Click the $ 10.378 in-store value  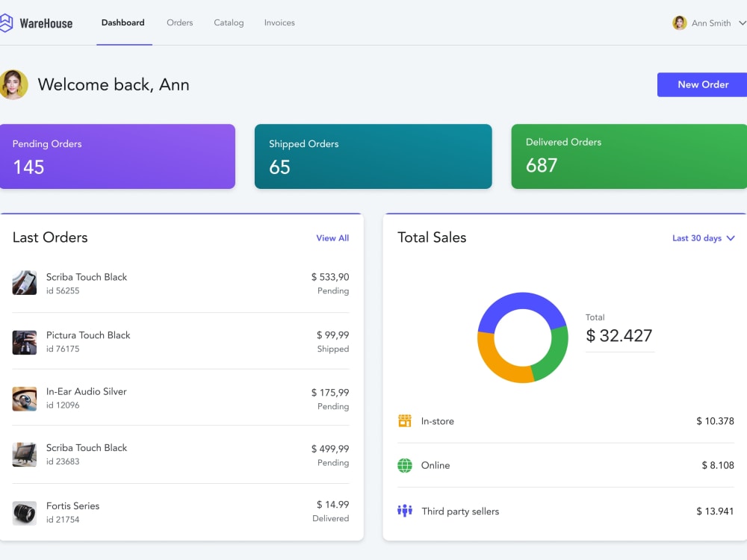715,421
